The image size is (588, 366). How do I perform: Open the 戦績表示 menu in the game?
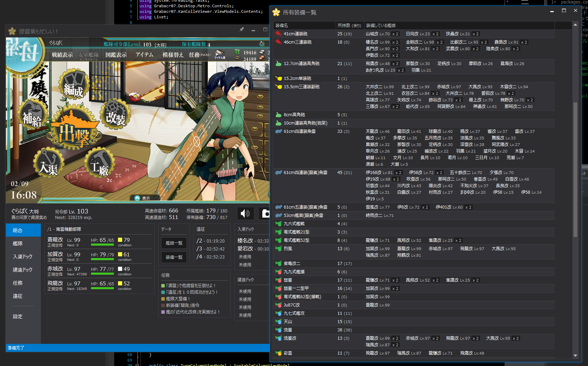(x=62, y=55)
